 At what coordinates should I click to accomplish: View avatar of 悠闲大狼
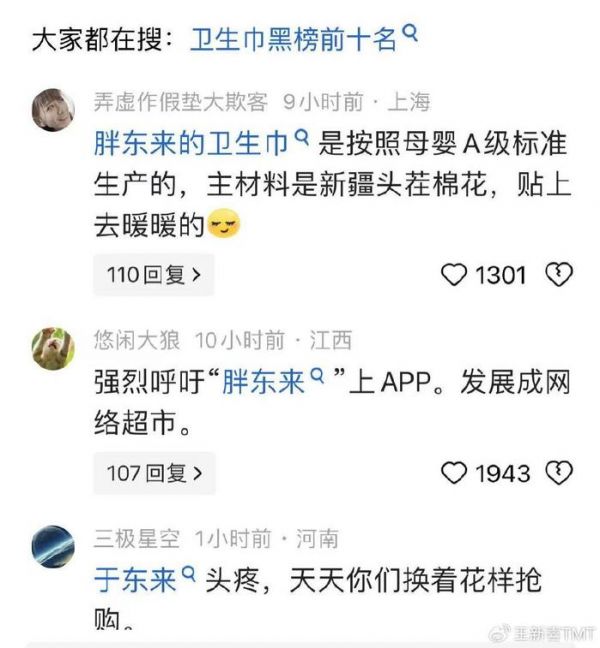(x=53, y=348)
